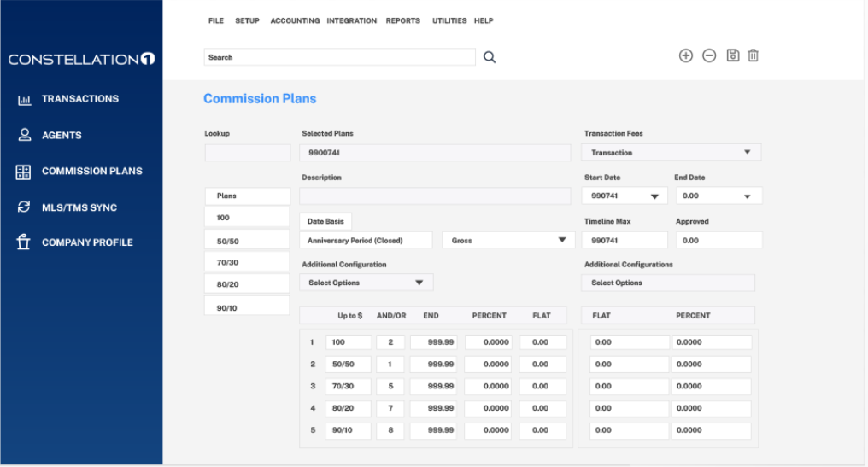Click row 1 FLAT cell in right table
Viewport: 868px width, 467px height.
(x=630, y=342)
